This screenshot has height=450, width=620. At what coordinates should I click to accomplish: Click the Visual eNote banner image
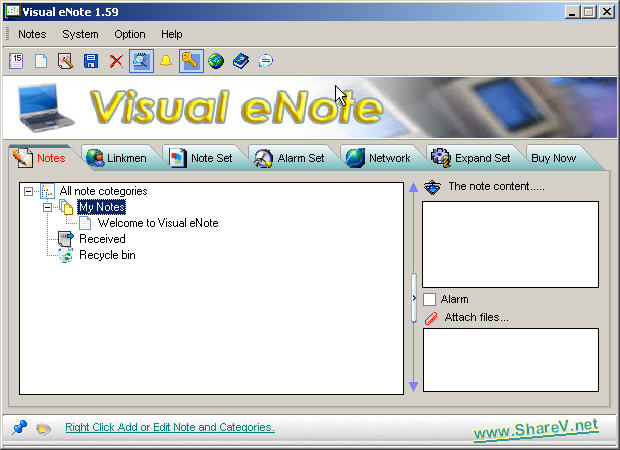click(310, 108)
